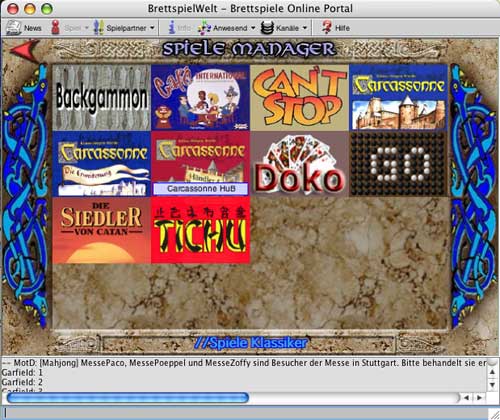Image resolution: width=500 pixels, height=420 pixels.
Task: Click the red question mark Hilfe icon
Action: pos(327,27)
